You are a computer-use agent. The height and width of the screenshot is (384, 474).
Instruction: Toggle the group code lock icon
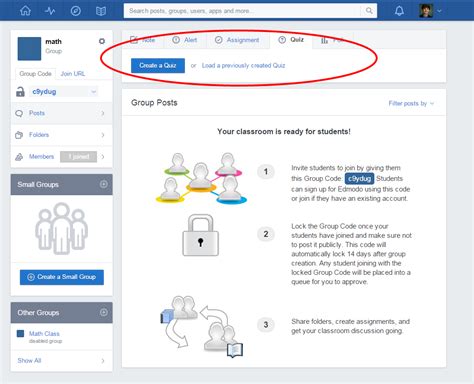(x=20, y=92)
